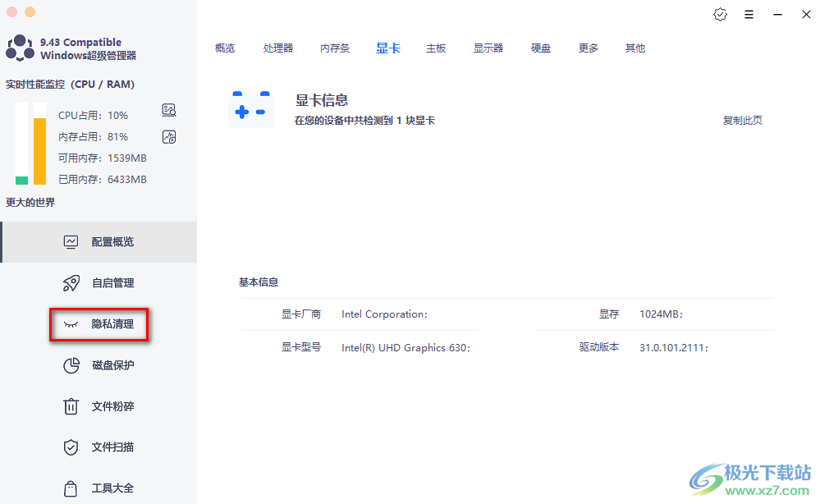Click the verification badge icon in title bar
Viewport: 820px width, 504px height.
(x=720, y=14)
